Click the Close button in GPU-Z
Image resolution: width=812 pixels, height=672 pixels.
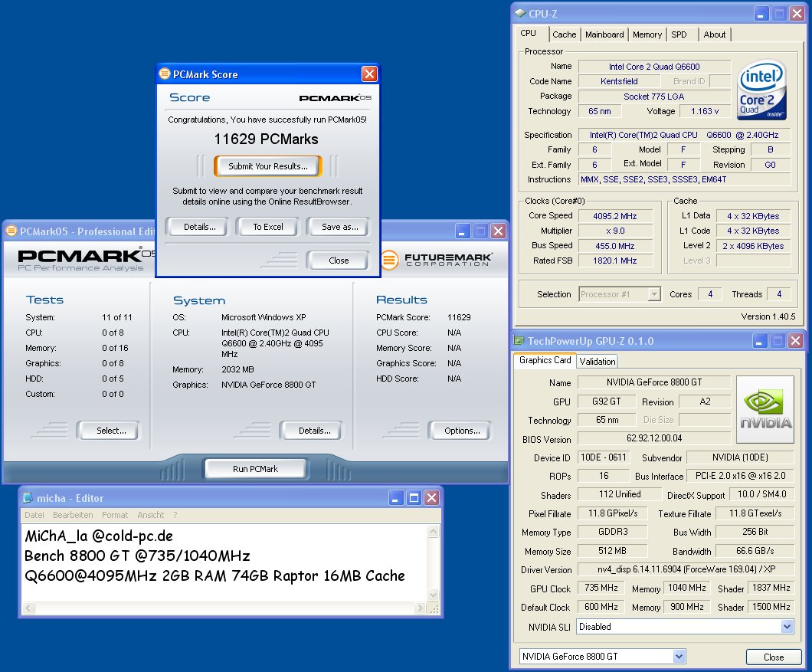tap(774, 657)
